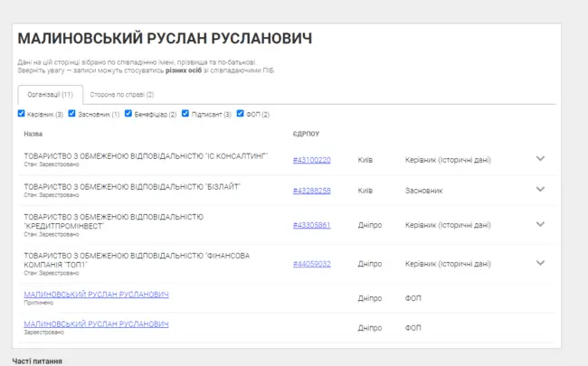Viewport: 588px width, 366px height.
Task: Uncheck the Керівник (3) filter checkbox
Action: (22, 114)
